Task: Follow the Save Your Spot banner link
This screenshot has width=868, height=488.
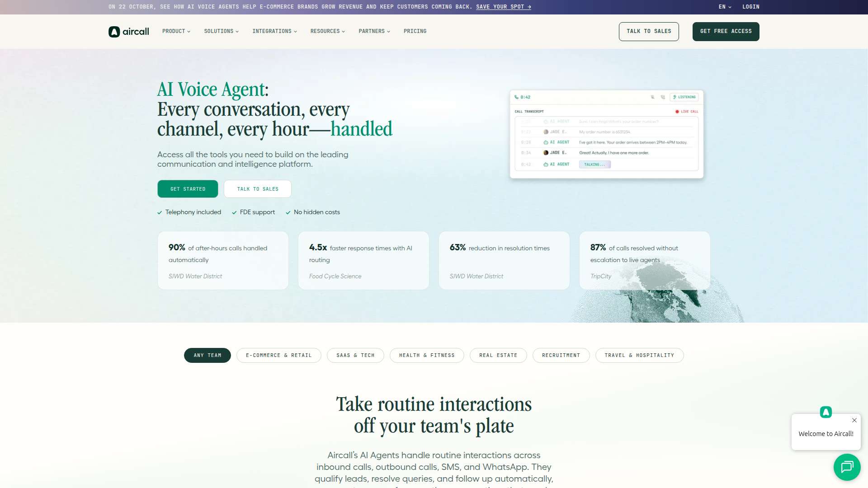Action: tap(504, 7)
